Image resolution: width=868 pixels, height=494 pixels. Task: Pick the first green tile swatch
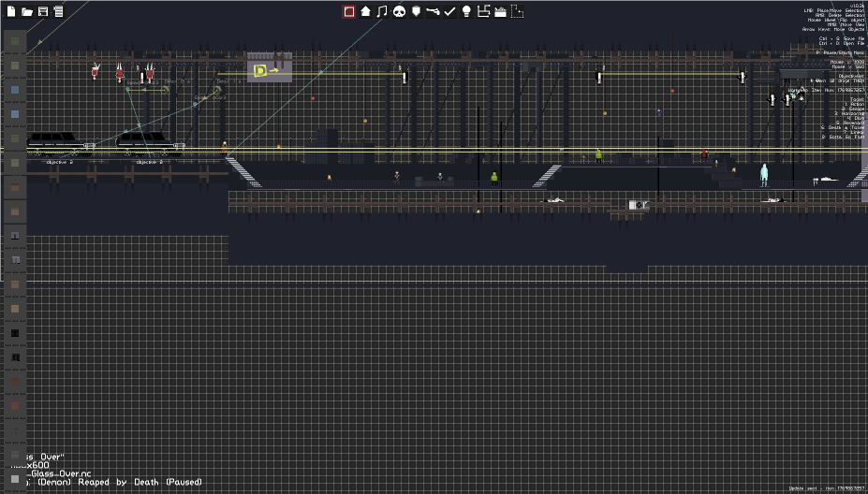15,41
